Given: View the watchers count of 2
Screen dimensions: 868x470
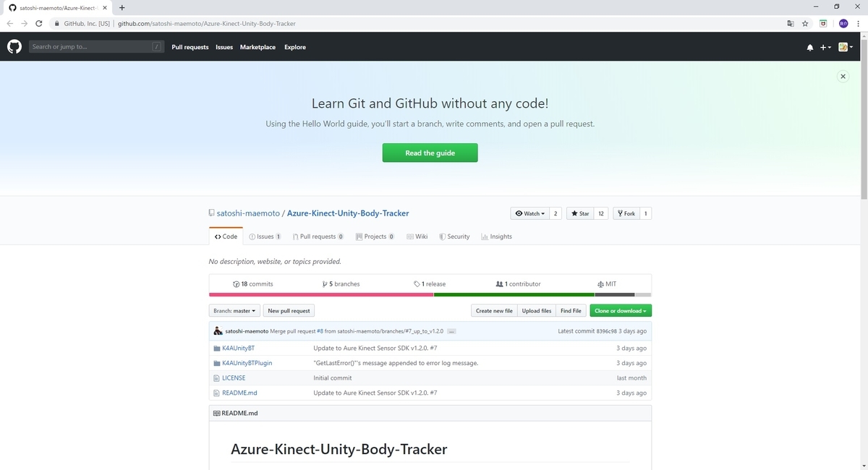Looking at the screenshot, I should (x=556, y=213).
